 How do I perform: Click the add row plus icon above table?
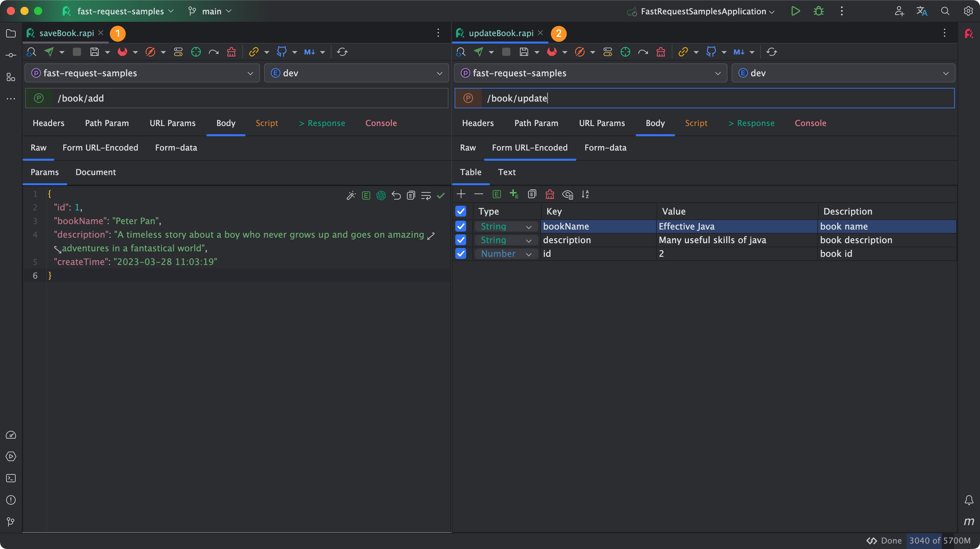point(461,194)
